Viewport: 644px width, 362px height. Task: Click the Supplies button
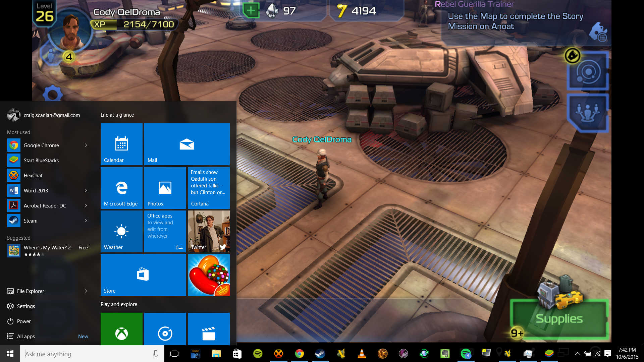coord(559,318)
